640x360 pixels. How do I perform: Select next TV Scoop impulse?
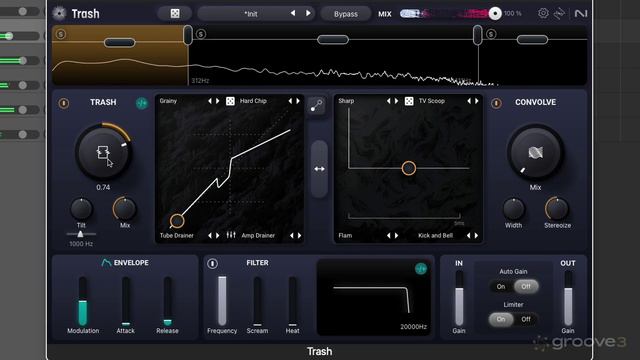coord(476,101)
